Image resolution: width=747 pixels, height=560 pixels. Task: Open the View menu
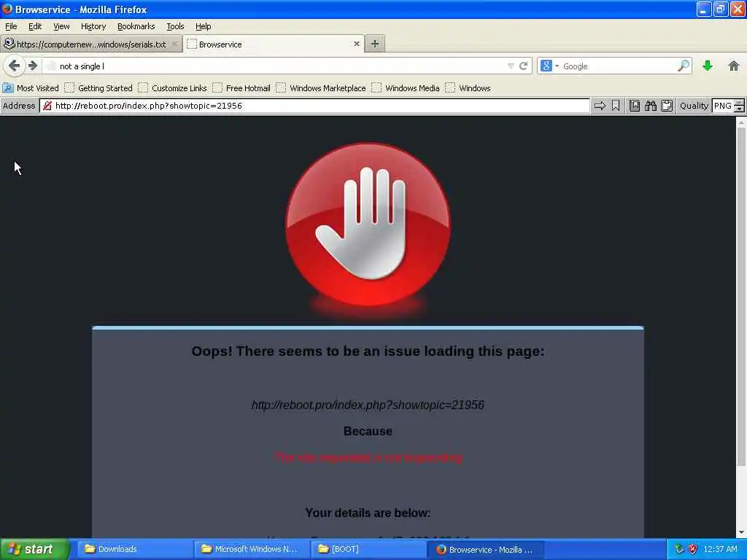(x=61, y=26)
